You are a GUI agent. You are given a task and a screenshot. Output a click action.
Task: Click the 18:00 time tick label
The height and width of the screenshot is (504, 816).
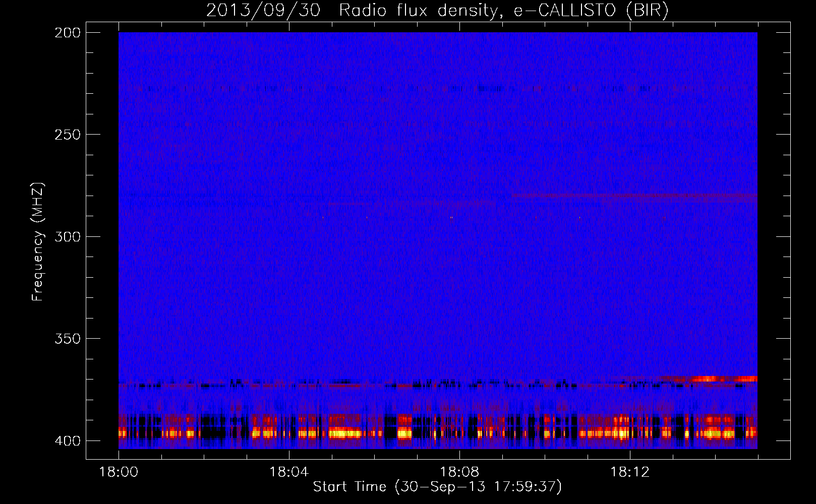click(119, 472)
